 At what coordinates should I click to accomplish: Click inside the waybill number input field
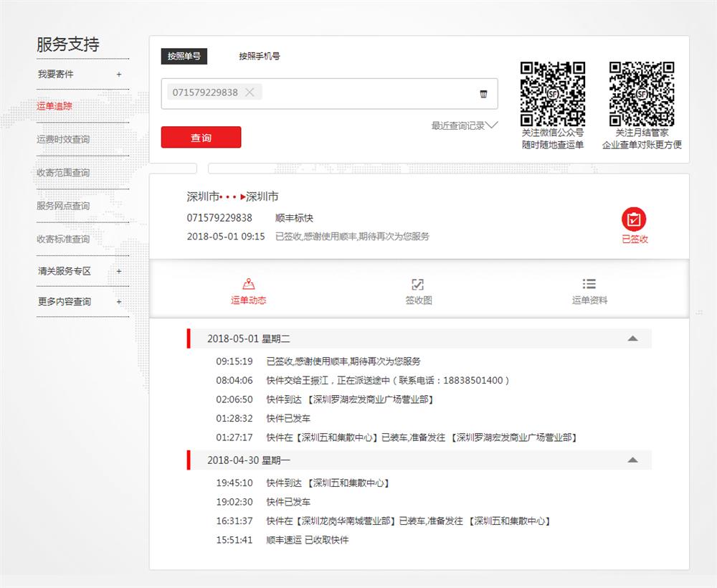tap(329, 94)
